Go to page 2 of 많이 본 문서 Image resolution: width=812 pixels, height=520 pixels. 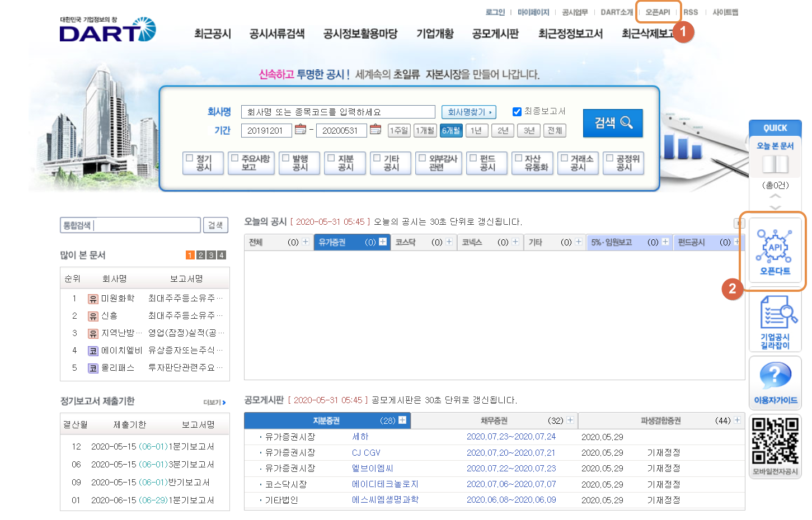(201, 256)
